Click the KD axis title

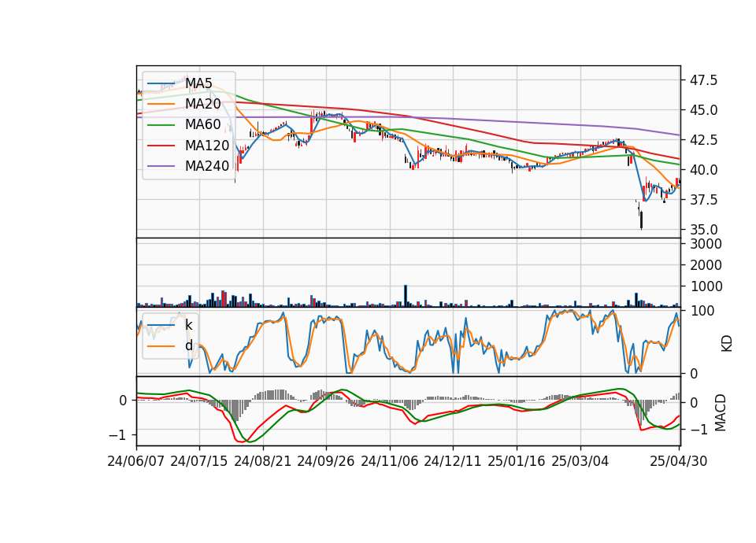point(727,343)
